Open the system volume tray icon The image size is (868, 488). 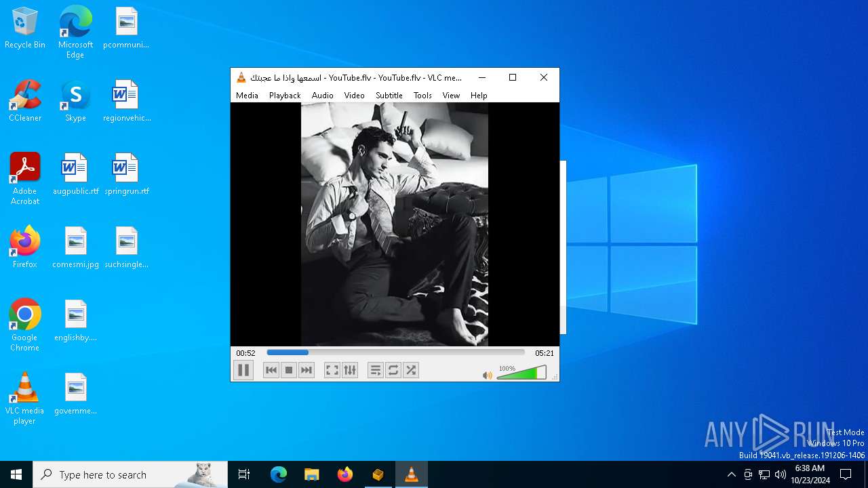[x=781, y=474]
